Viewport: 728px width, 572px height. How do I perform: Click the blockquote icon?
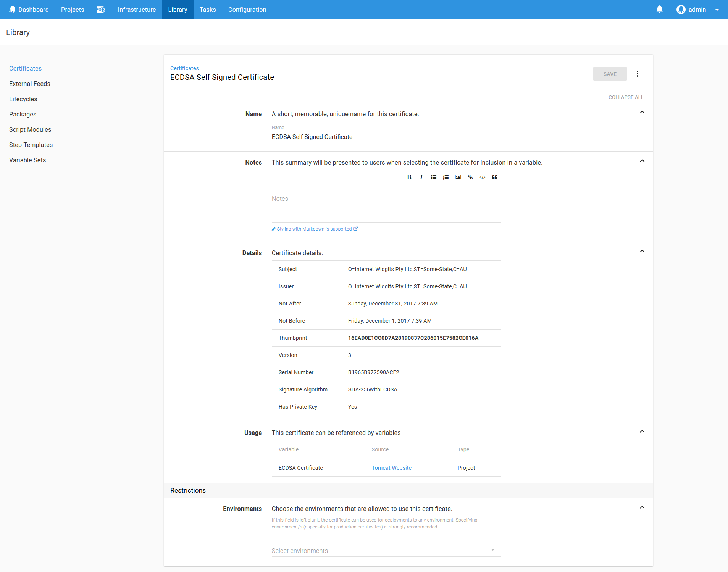494,177
